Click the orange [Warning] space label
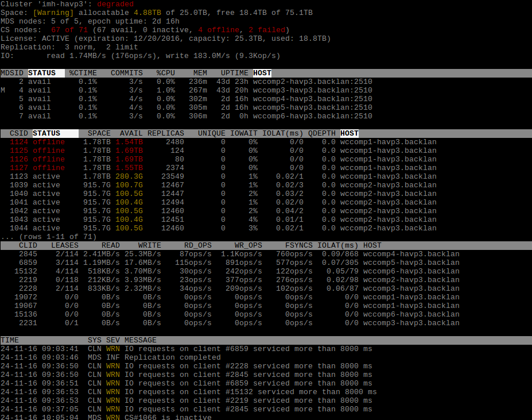Screen dimensions: 532x420 [53, 13]
